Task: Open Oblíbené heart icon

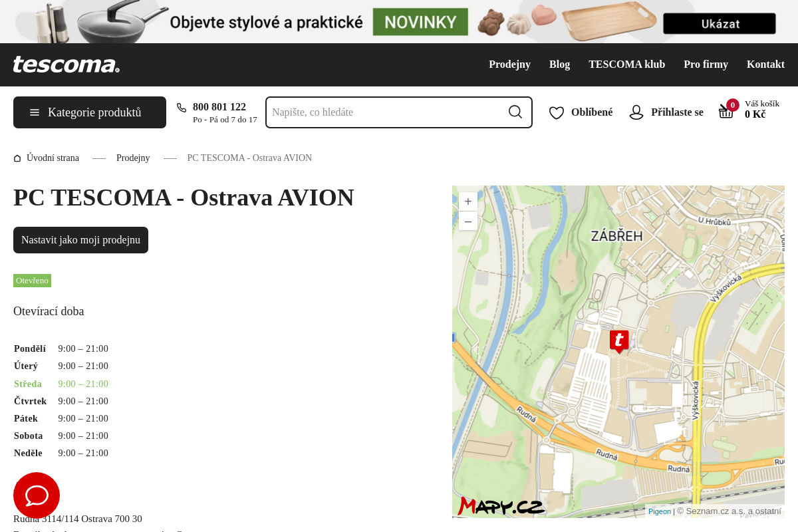Action: coord(557,112)
